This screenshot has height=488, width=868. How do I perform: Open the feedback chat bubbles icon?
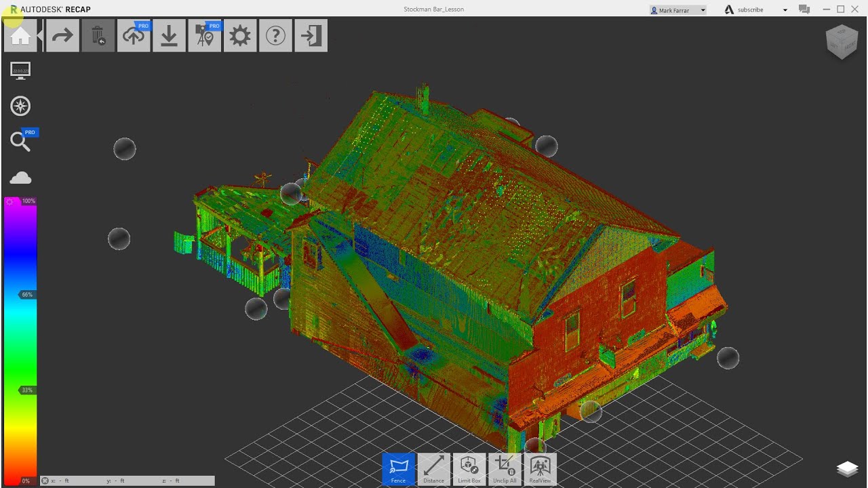[804, 9]
